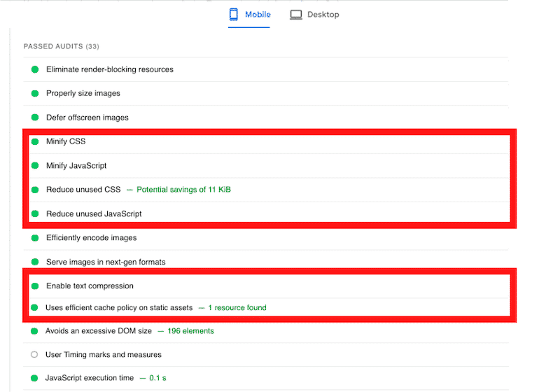Click the desktop monitor icon
Screen dimensions: 560x392
pos(296,15)
